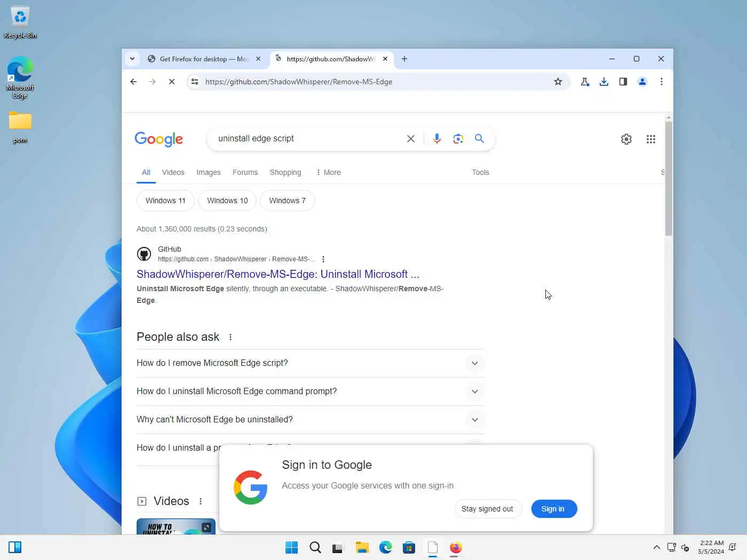The width and height of the screenshot is (747, 560).
Task: Close the Get Firefox for desktop tab
Action: [258, 59]
